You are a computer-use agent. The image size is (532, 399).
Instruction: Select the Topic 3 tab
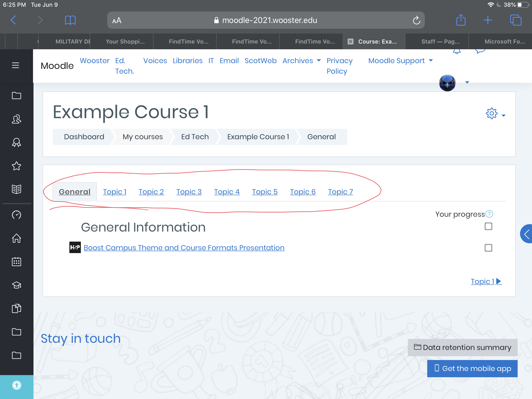click(x=188, y=192)
